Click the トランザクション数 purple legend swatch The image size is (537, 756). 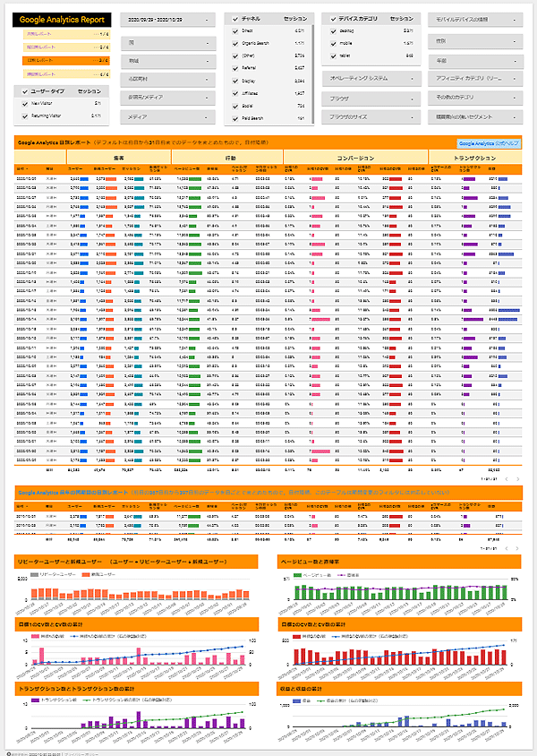[x=35, y=700]
